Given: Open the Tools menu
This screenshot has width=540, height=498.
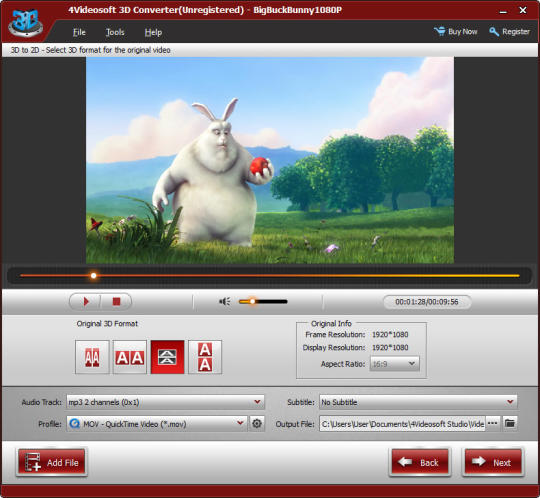Looking at the screenshot, I should tap(115, 32).
